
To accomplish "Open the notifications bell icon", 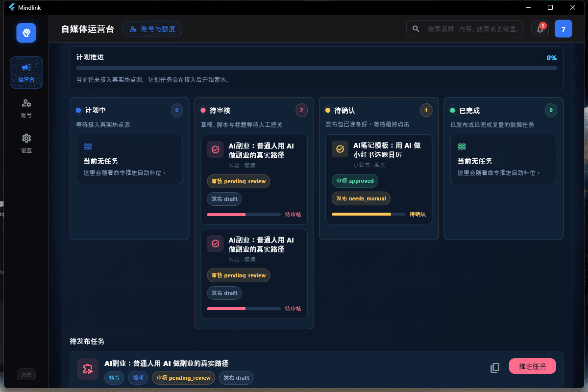I will (x=540, y=29).
